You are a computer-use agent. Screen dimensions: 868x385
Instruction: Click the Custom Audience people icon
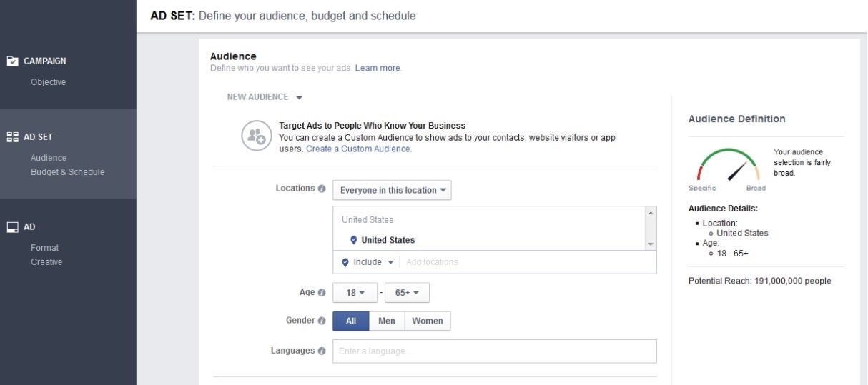(255, 136)
